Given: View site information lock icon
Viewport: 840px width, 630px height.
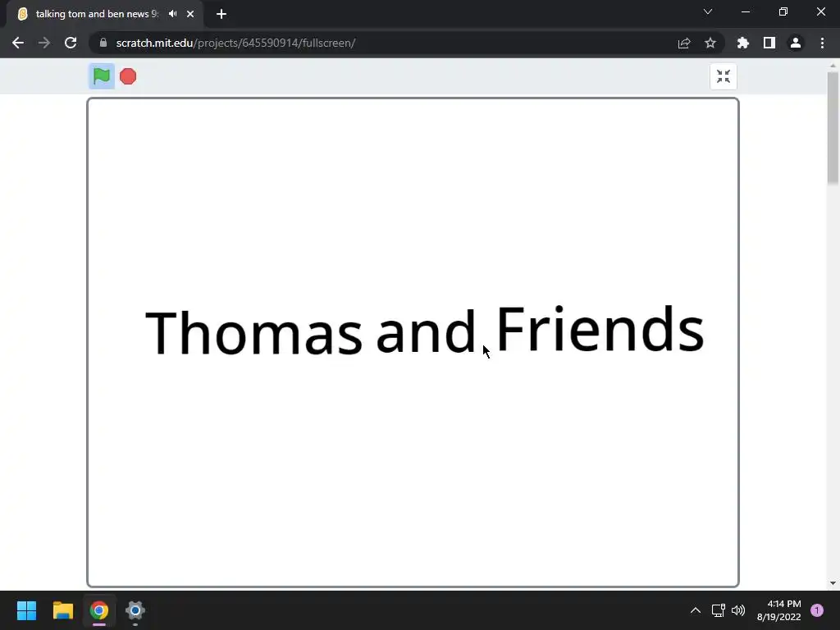Looking at the screenshot, I should click(x=103, y=43).
